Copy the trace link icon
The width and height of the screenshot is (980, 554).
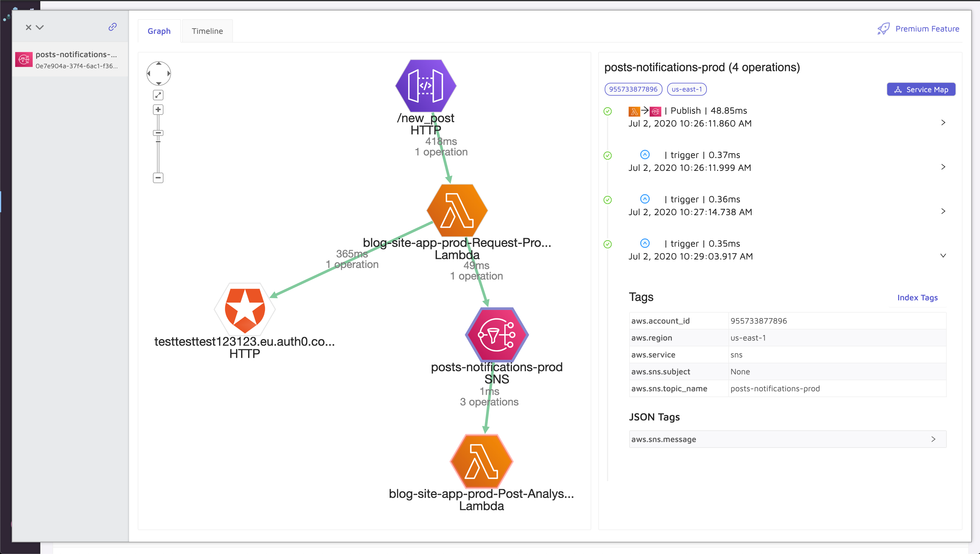click(112, 27)
